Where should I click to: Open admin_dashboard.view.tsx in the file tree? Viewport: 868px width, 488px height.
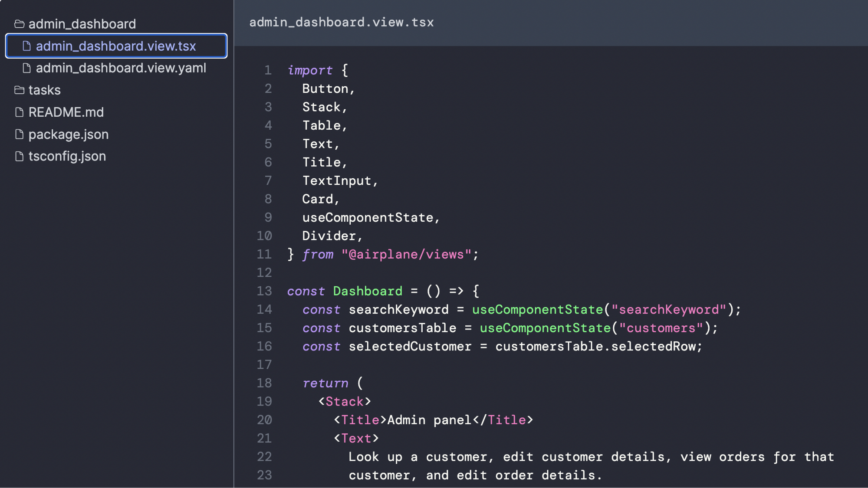pyautogui.click(x=116, y=46)
